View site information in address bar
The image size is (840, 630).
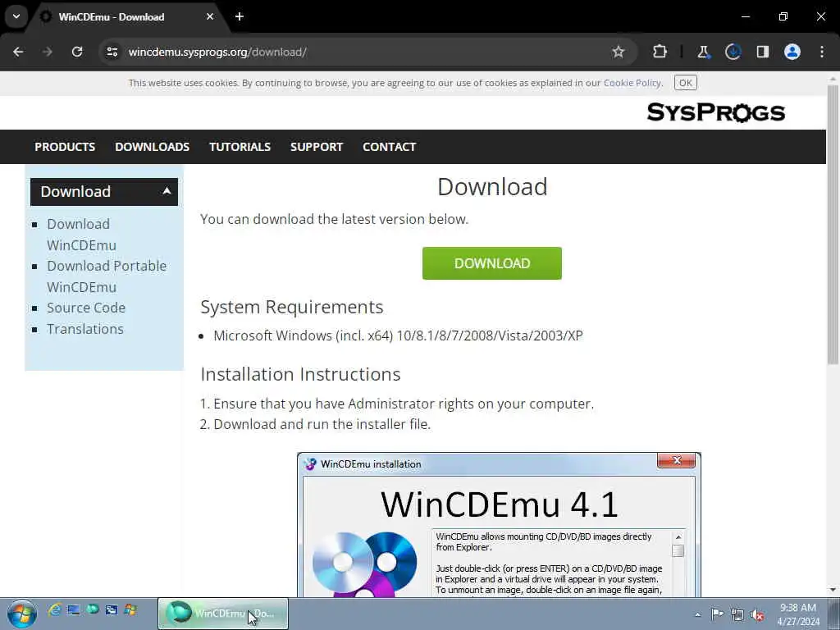click(x=112, y=52)
